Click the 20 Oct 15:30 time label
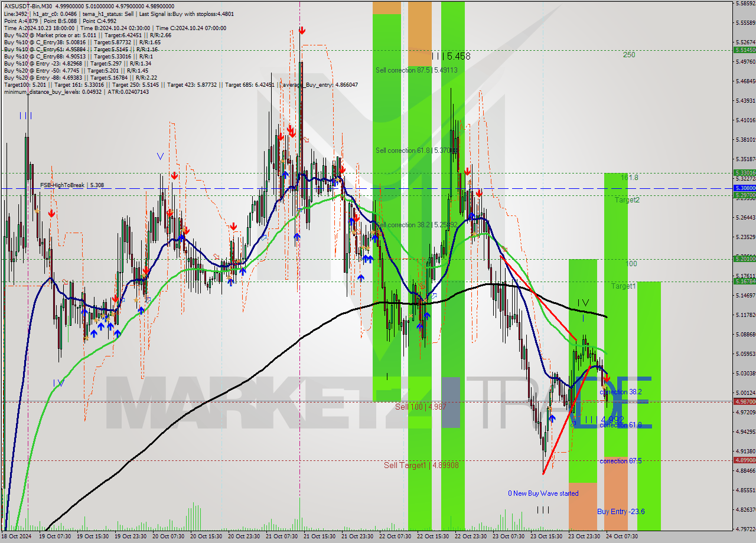 point(205,537)
